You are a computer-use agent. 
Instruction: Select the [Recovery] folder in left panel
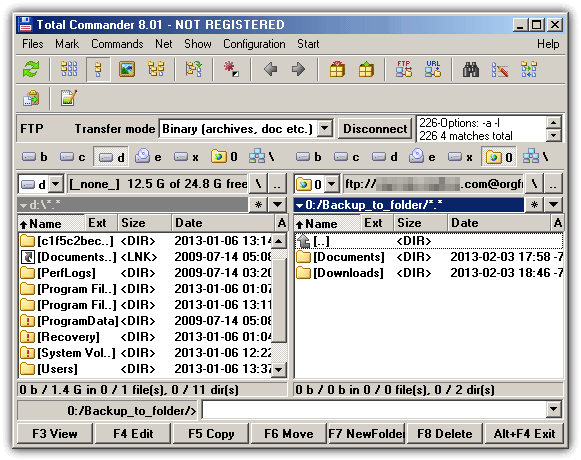pos(145,337)
